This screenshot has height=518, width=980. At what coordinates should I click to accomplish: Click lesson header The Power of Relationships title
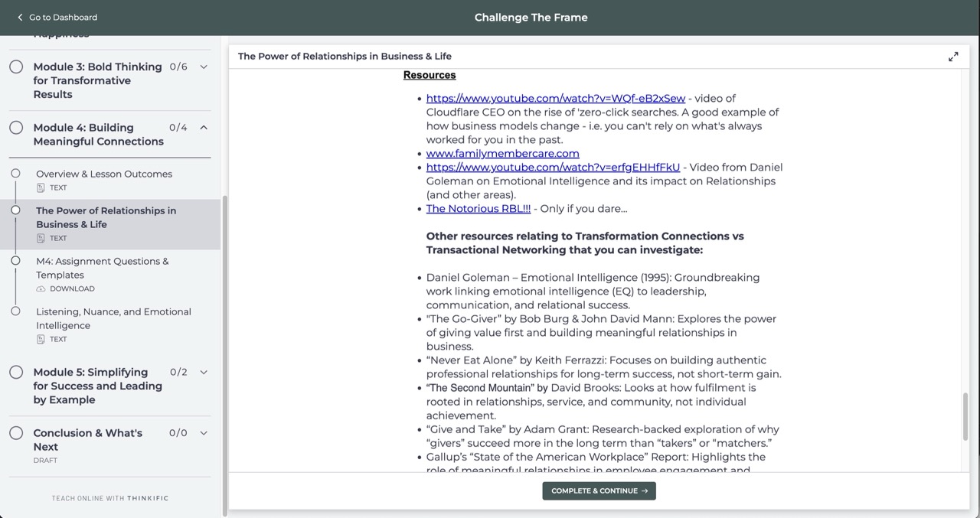tap(345, 56)
